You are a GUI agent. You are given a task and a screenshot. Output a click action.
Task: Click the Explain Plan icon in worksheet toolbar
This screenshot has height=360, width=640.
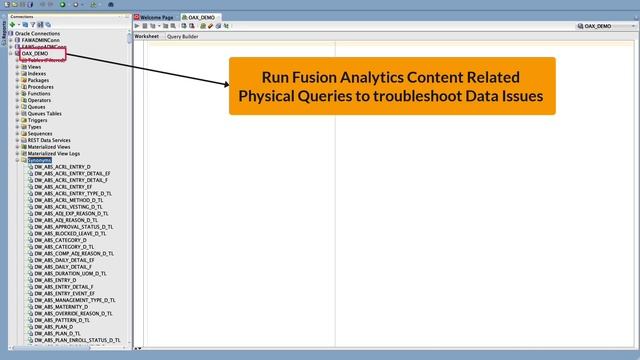click(x=153, y=26)
